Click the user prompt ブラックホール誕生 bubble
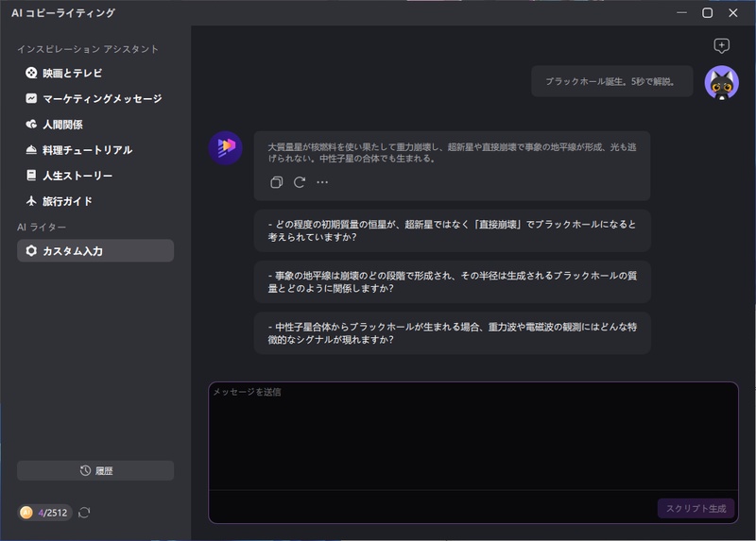This screenshot has width=756, height=541. [x=611, y=81]
